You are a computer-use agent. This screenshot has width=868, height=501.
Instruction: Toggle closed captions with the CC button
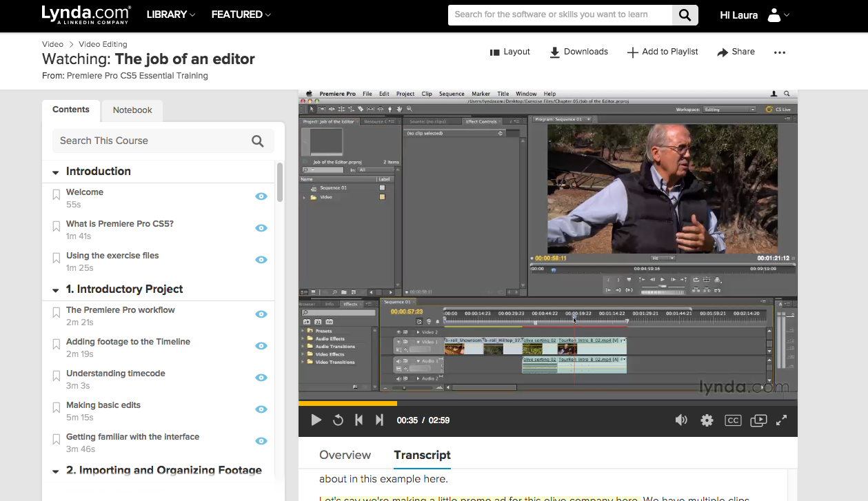point(733,420)
